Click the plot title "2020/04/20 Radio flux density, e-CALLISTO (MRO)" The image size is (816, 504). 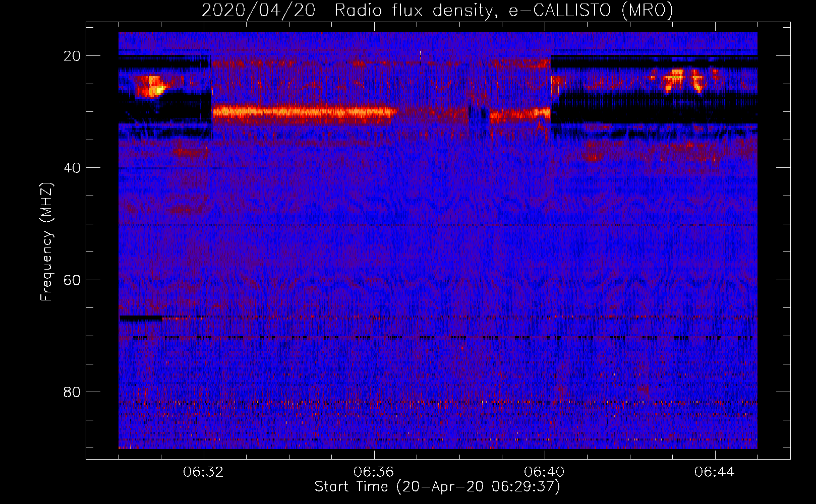tap(437, 10)
